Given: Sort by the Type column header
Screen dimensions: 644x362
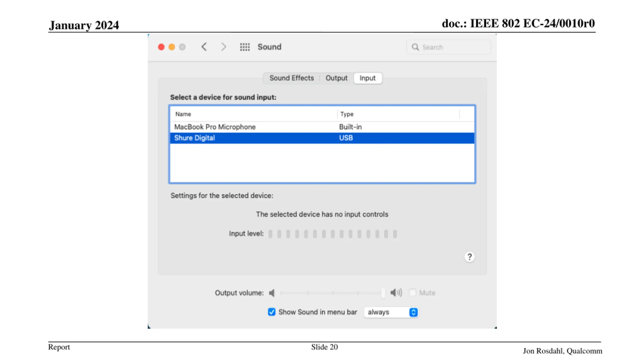Looking at the screenshot, I should [x=398, y=114].
